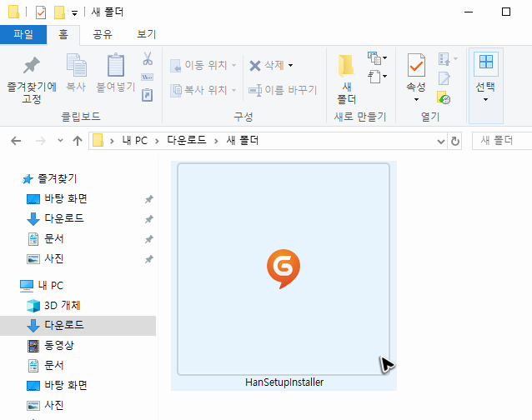532x420 pixels.
Task: Click the 붙여넣기 (Paste) clipboard icon
Action: tap(116, 64)
